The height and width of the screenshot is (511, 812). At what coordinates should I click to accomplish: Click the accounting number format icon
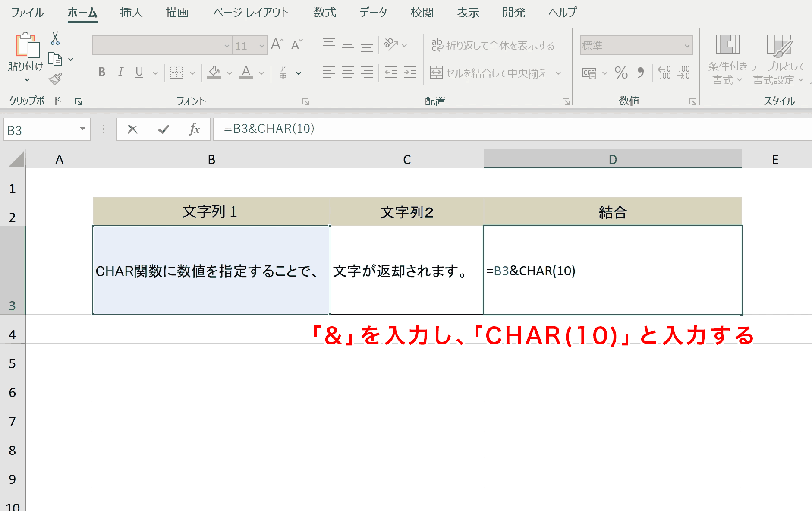click(x=589, y=73)
